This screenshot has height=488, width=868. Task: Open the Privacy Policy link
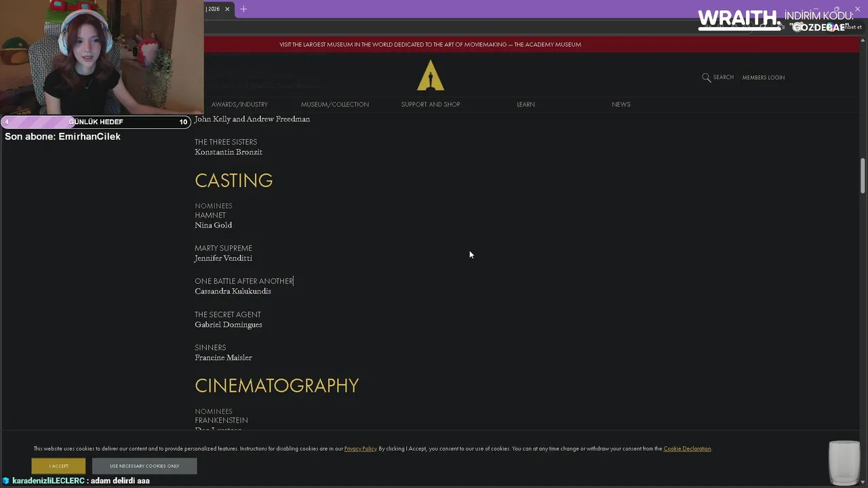point(360,449)
